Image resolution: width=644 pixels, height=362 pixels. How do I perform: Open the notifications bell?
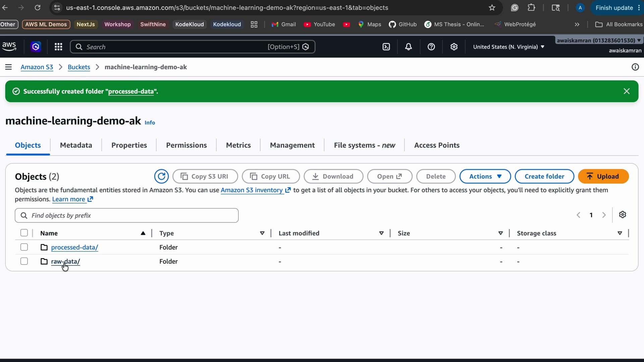pos(409,47)
